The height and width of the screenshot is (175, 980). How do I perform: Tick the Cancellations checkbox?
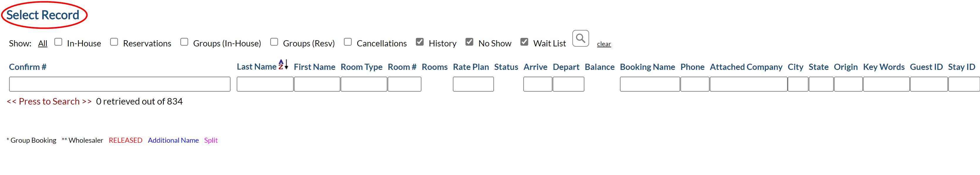coord(348,42)
